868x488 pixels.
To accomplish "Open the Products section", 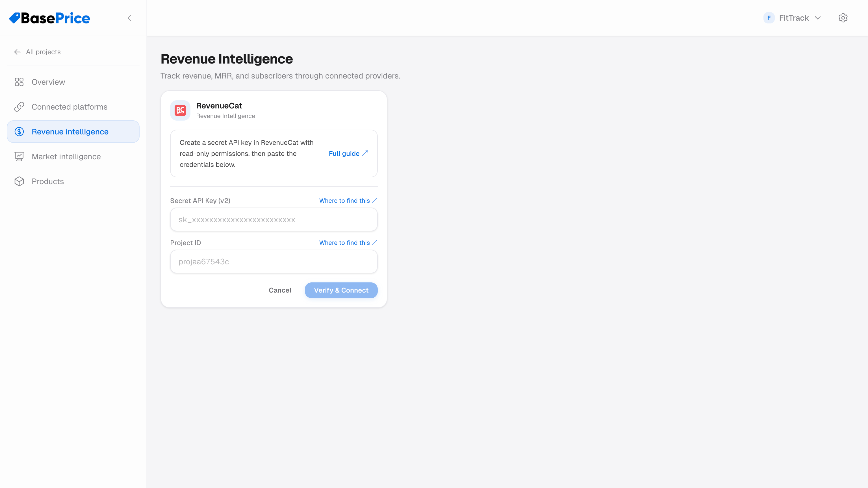I will [73, 182].
